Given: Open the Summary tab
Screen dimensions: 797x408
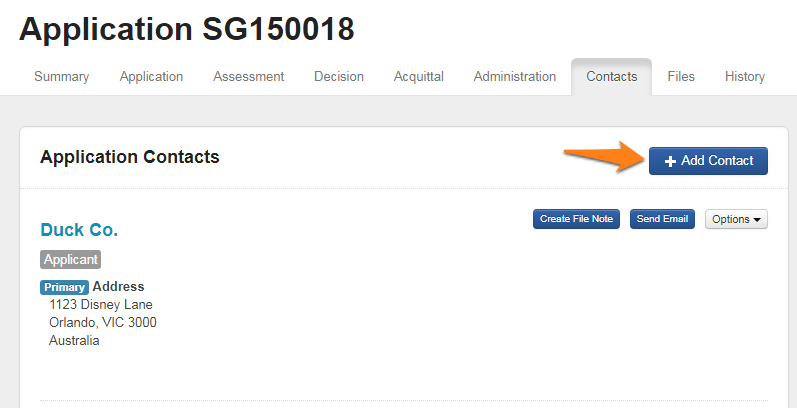Looking at the screenshot, I should [62, 77].
